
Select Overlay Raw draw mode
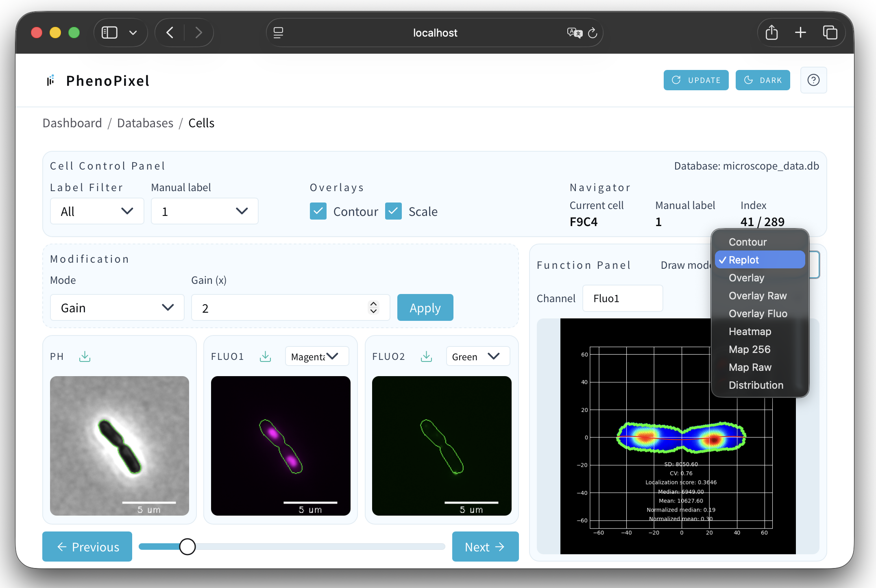tap(760, 296)
